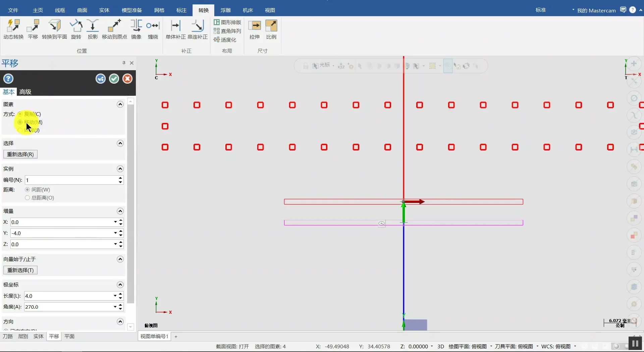Cancel with the red X panel button
The height and width of the screenshot is (352, 644).
pos(127,79)
